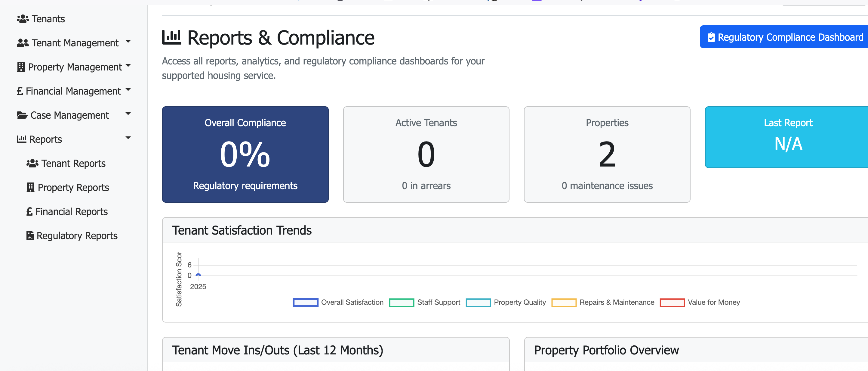
Task: Click the Overall Satisfaction blue legend swatch
Action: pos(305,302)
